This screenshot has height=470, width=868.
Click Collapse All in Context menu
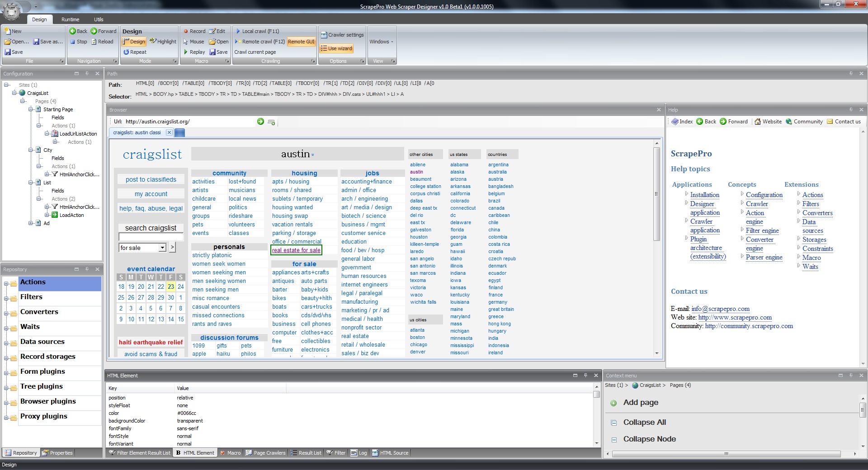(x=644, y=423)
